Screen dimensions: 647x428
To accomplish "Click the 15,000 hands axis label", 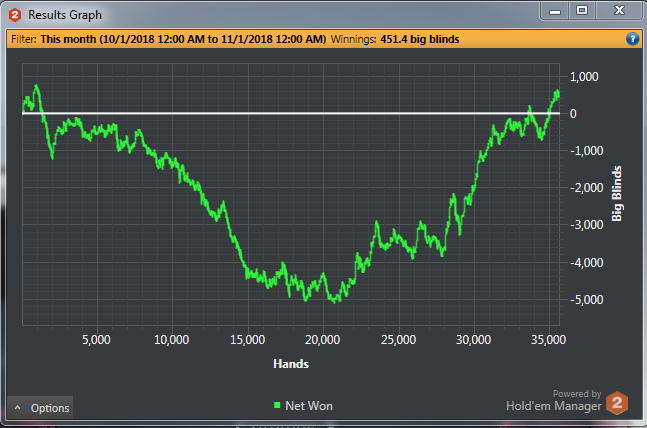I will click(x=247, y=340).
